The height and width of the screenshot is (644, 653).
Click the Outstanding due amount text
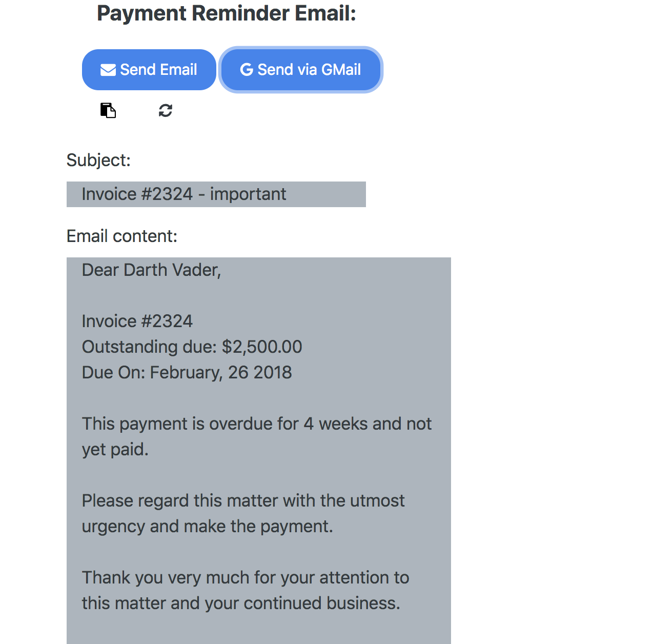[x=192, y=347]
